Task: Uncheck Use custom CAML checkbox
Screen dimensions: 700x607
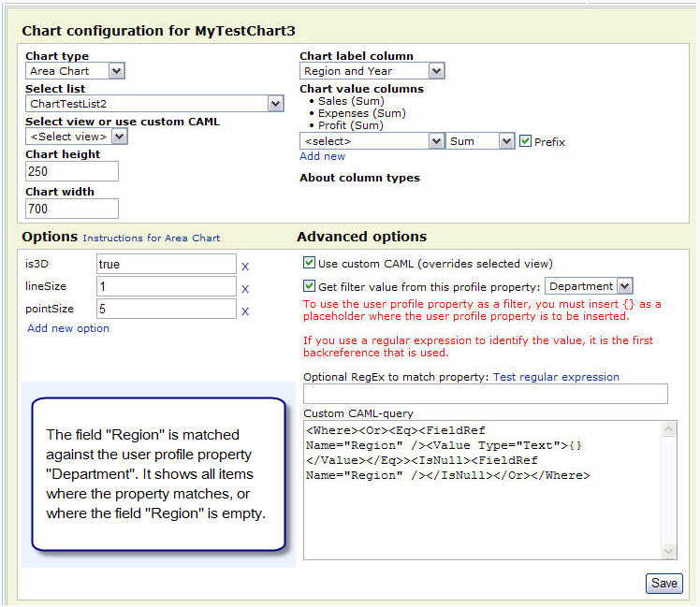Action: [x=310, y=263]
